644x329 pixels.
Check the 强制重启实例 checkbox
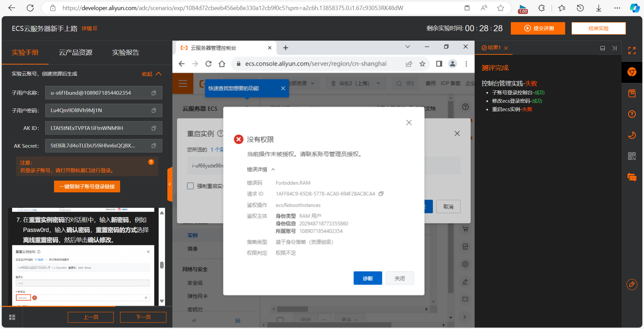pos(191,186)
